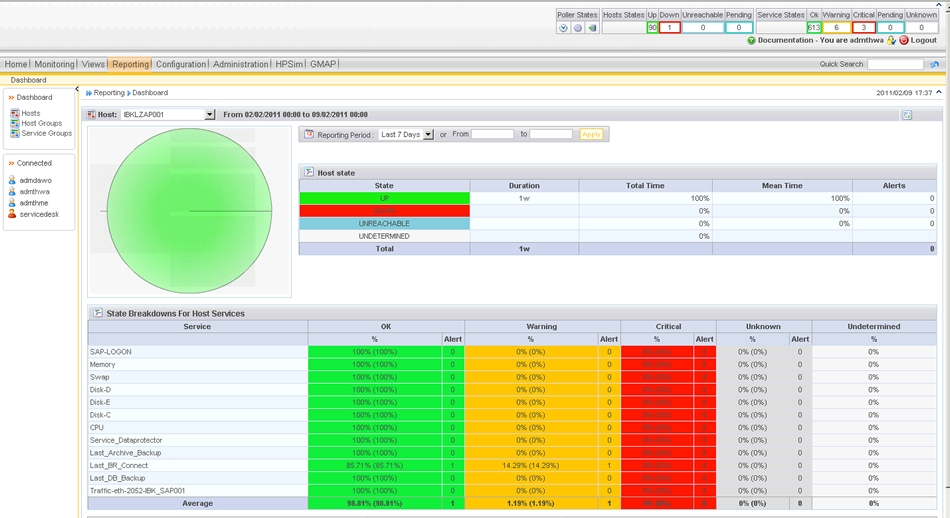The width and height of the screenshot is (950, 518).
Task: Click the red Logout icon
Action: click(904, 41)
